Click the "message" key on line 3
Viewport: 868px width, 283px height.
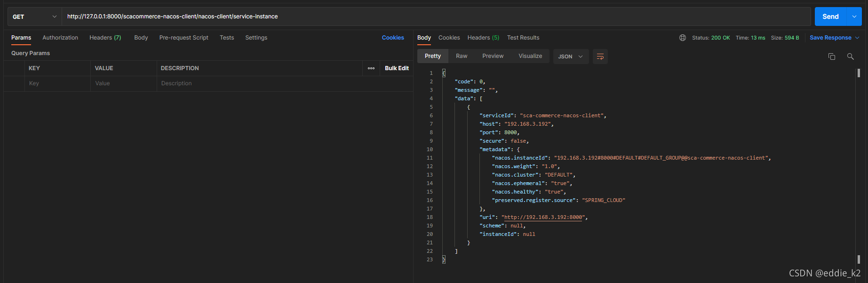click(469, 90)
